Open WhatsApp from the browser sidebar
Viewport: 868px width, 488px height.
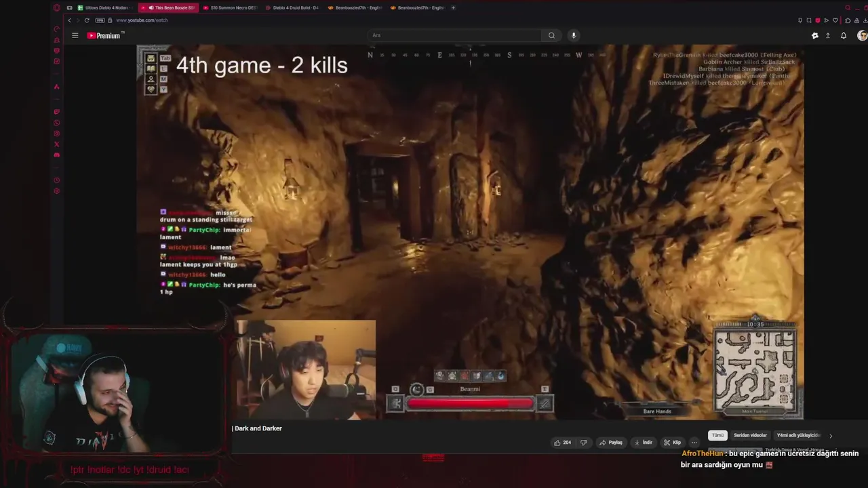click(57, 123)
